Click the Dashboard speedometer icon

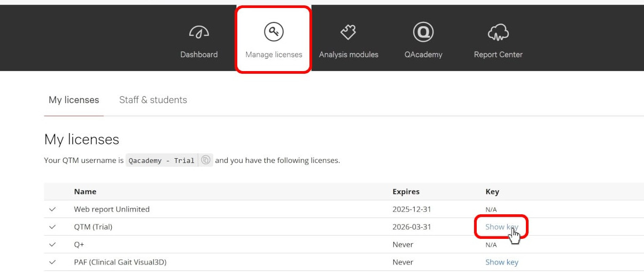click(199, 33)
